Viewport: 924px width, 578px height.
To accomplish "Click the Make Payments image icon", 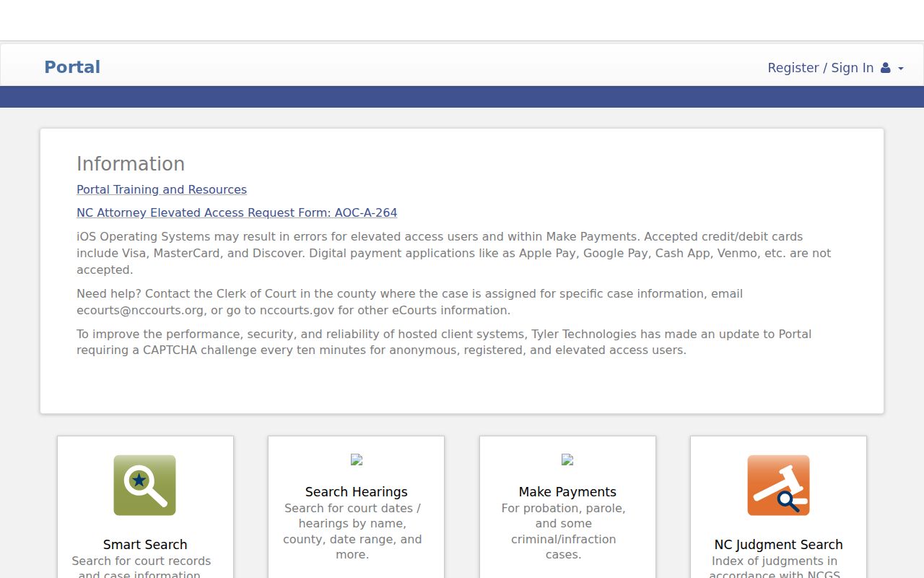I will tap(567, 460).
